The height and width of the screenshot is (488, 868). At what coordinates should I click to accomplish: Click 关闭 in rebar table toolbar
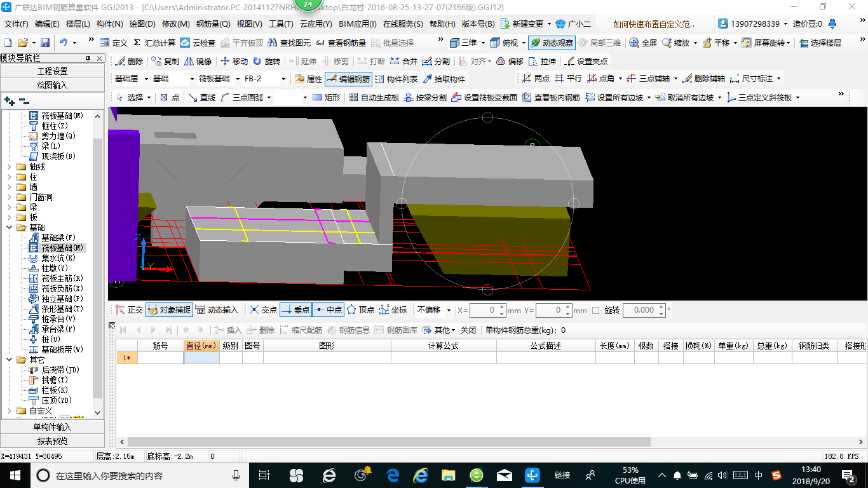(468, 330)
